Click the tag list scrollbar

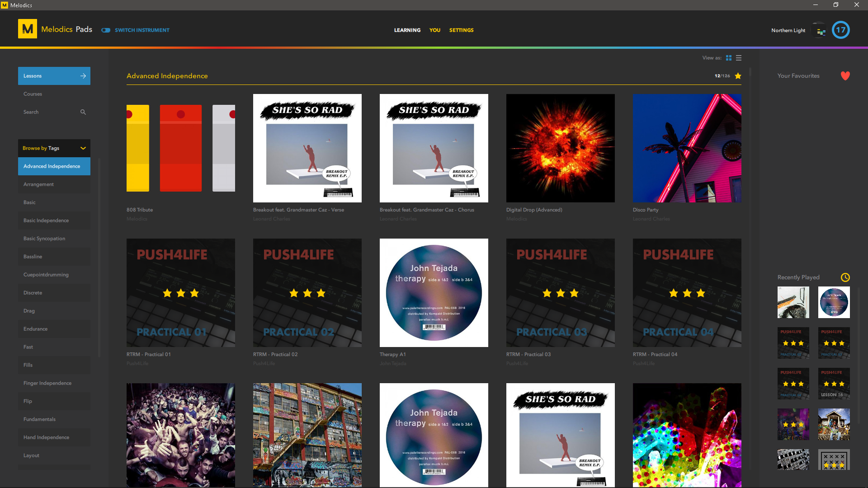(99, 258)
